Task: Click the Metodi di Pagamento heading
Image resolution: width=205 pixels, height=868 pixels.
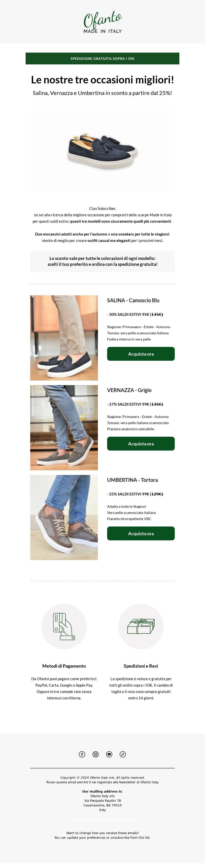Action: click(64, 666)
